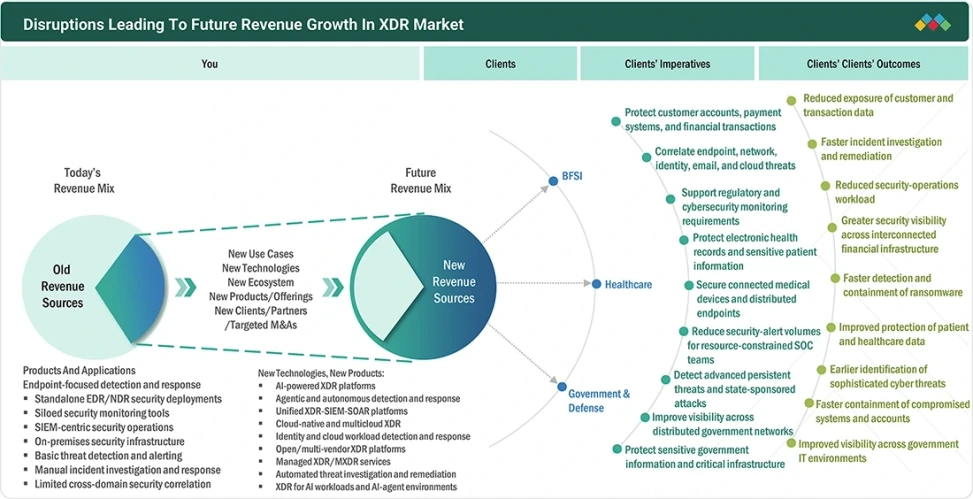
Task: Click 'Identity and cloud workload detection and response'
Action: pos(373,436)
